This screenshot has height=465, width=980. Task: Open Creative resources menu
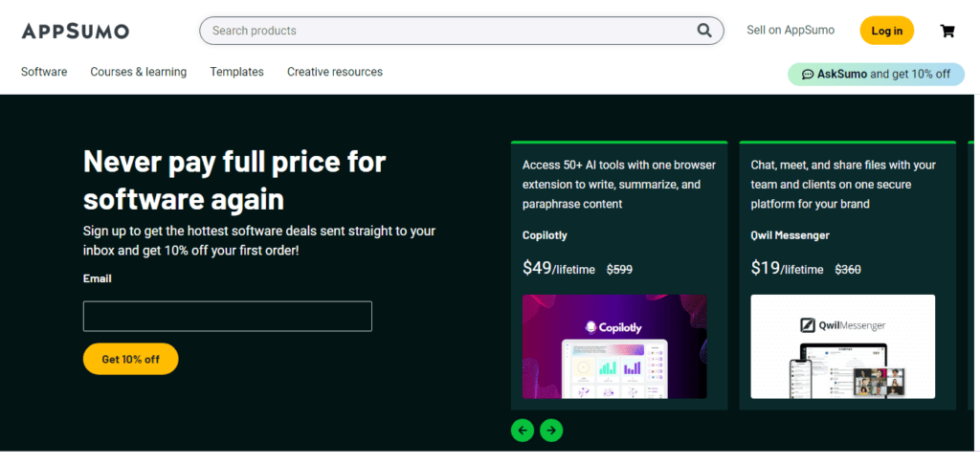(335, 72)
